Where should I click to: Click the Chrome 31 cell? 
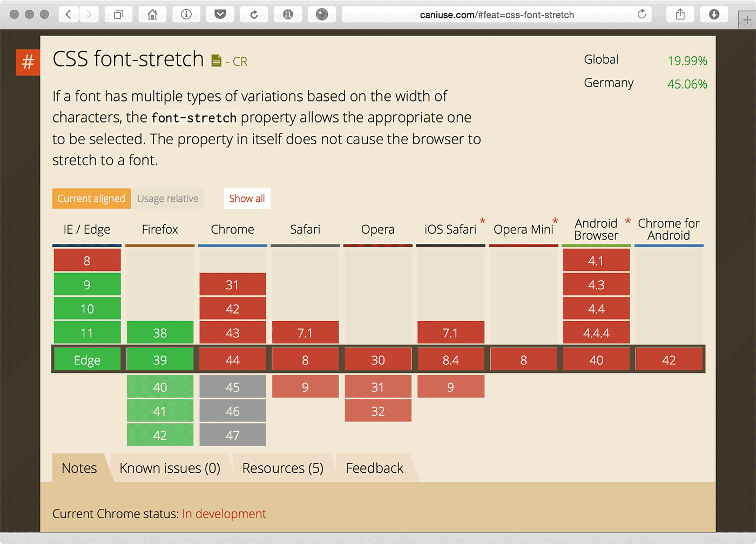pos(233,284)
